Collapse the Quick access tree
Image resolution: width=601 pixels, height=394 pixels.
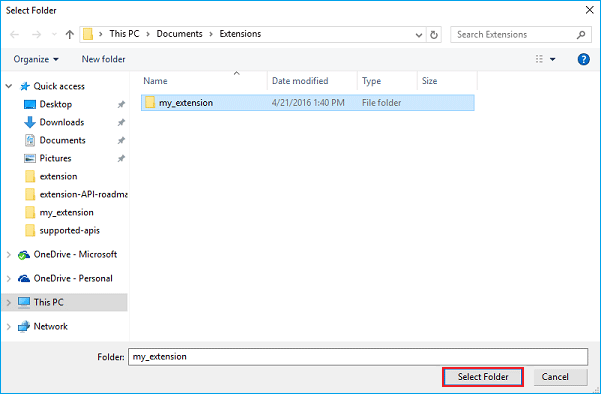click(9, 86)
